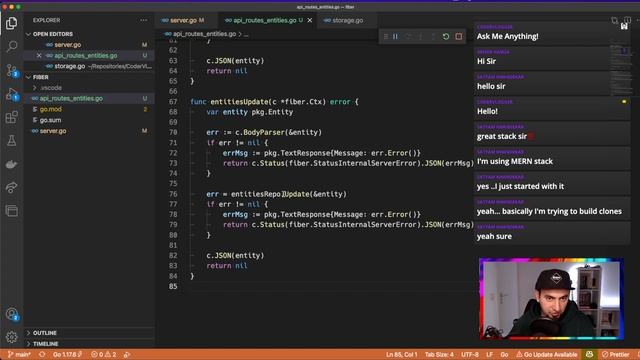Screen dimensions: 640x360
Task: Click the entitiesUpdate function name on line 67
Action: coord(239,102)
